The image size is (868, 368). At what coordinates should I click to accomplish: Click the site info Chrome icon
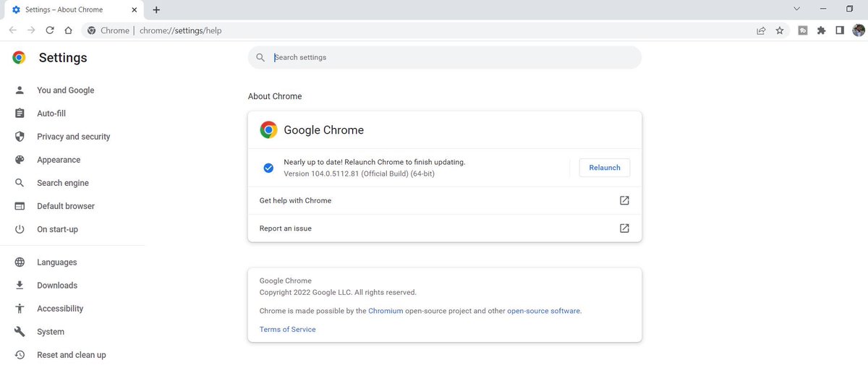(92, 30)
